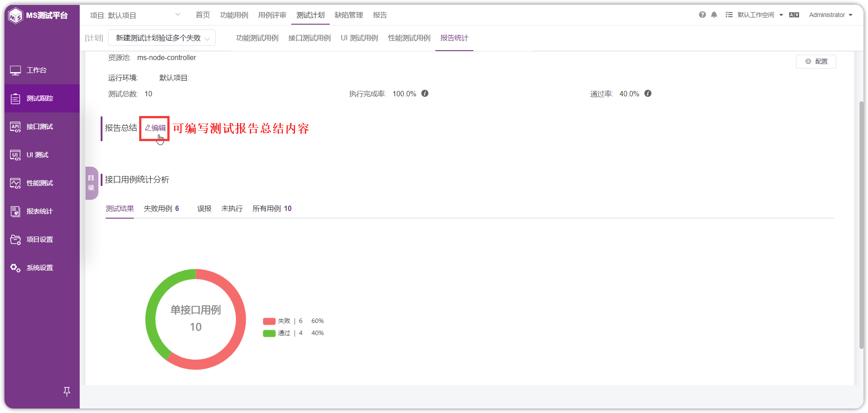The height and width of the screenshot is (413, 868).
Task: Open the 新建测试计划验证多个失败 plan selector
Action: click(x=162, y=38)
